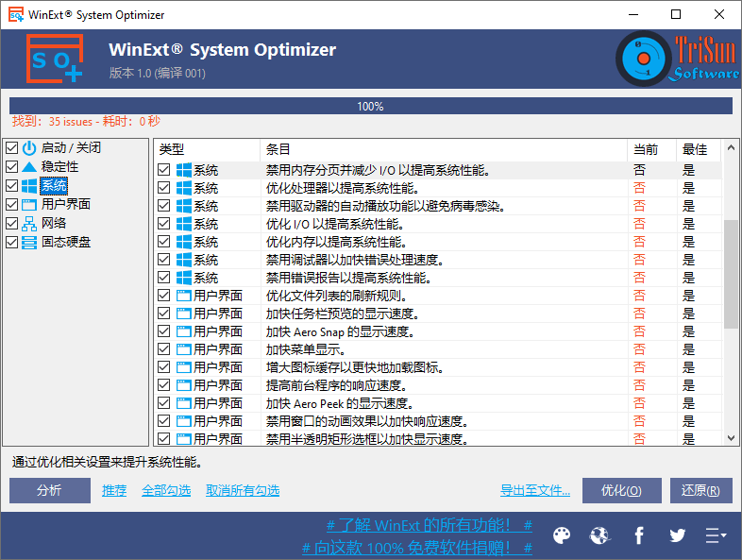
Task: Toggle the 固态硬盘 category checkbox
Action: pyautogui.click(x=12, y=243)
